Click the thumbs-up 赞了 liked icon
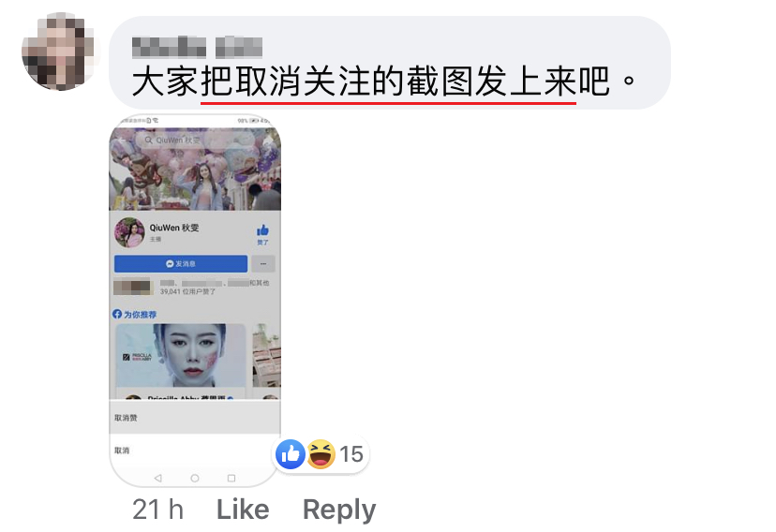Image resolution: width=776 pixels, height=532 pixels. coord(262,234)
